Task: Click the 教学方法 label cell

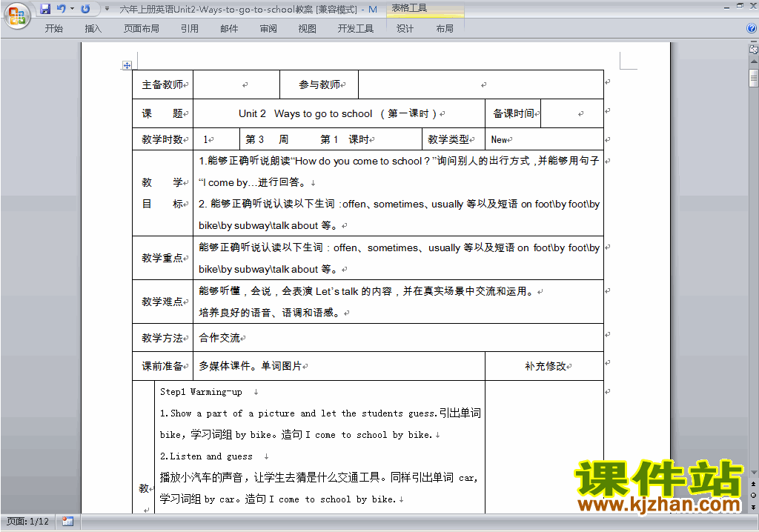Action: coord(162,338)
